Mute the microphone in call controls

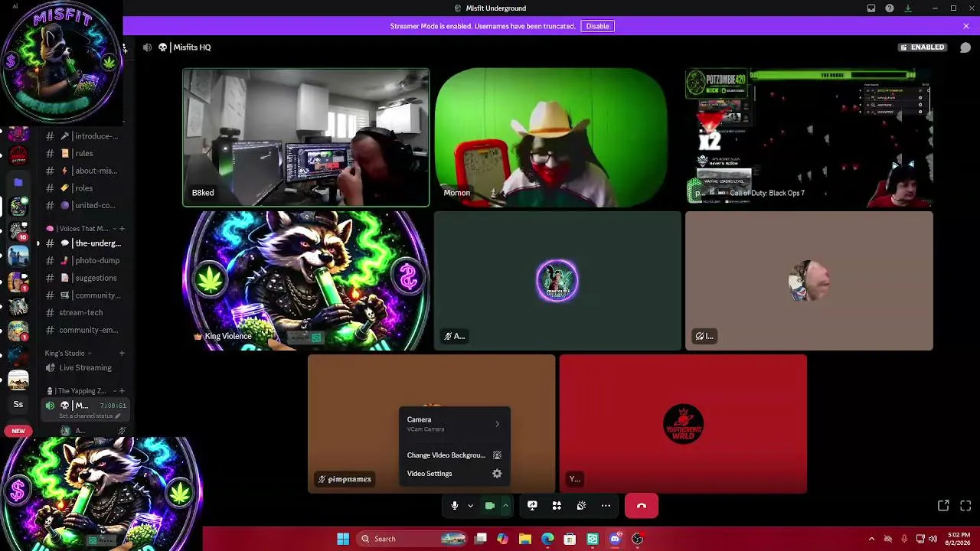(454, 506)
